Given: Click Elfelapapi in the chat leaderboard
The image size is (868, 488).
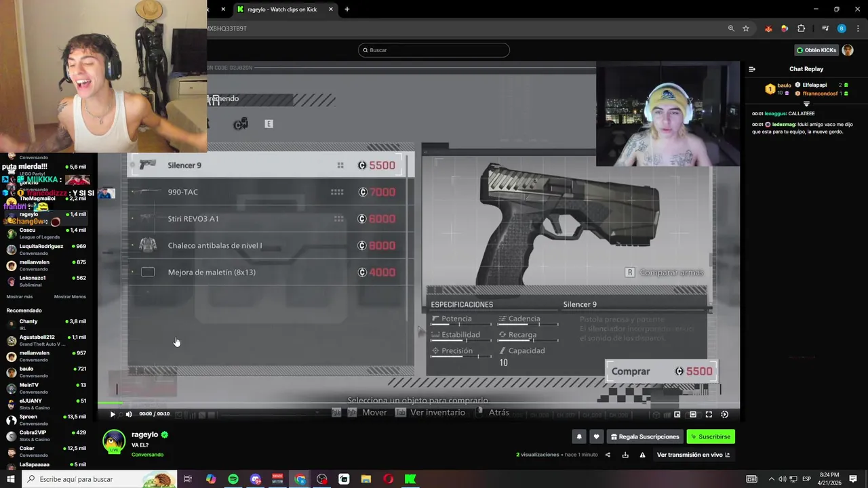Looking at the screenshot, I should (814, 85).
